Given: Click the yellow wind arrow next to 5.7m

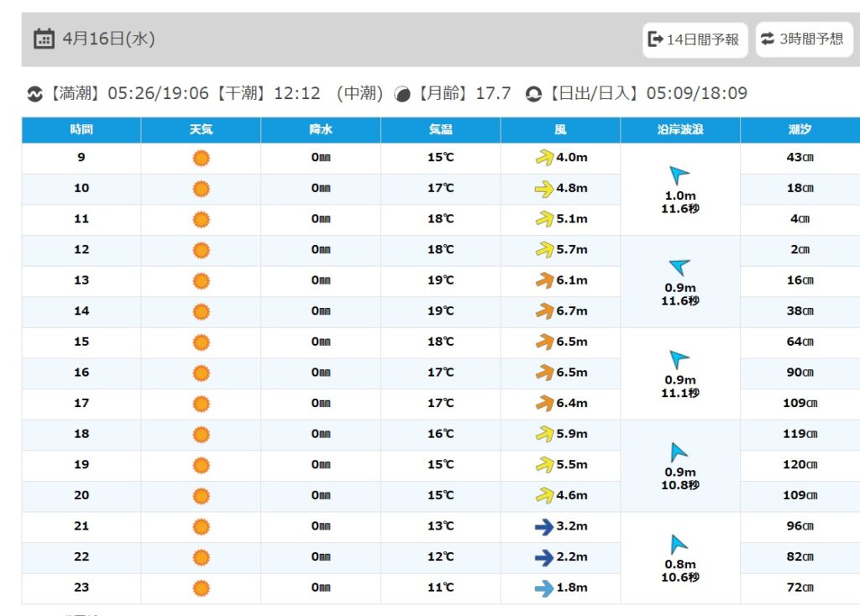Looking at the screenshot, I should [544, 249].
